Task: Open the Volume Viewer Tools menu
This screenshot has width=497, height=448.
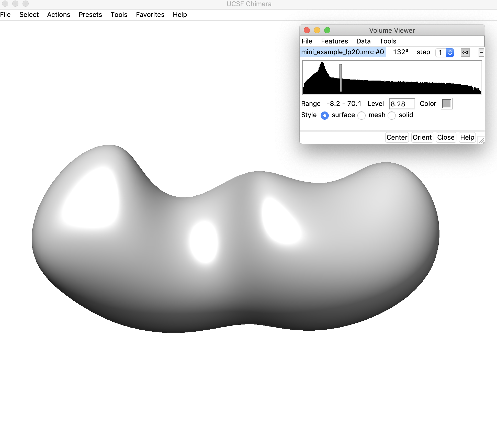Action: click(388, 41)
